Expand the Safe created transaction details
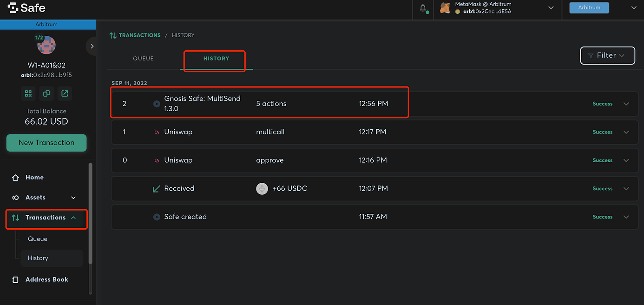Image resolution: width=644 pixels, height=305 pixels. point(626,217)
